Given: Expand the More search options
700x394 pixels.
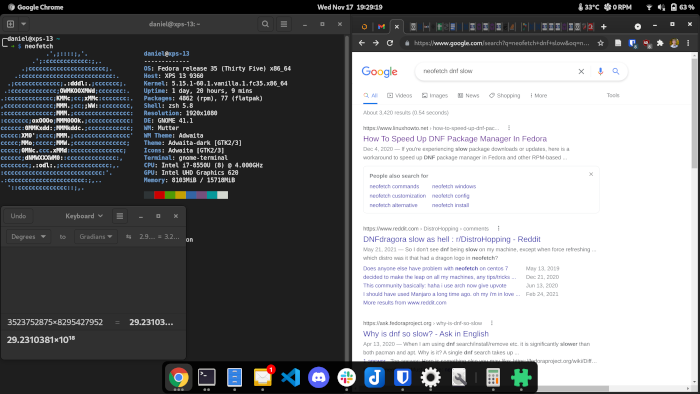Looking at the screenshot, I should [538, 95].
